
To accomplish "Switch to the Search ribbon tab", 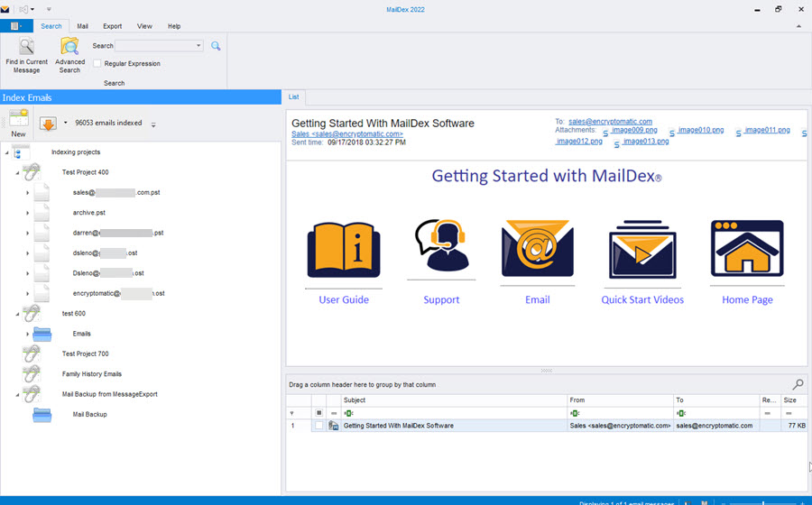I will click(x=51, y=26).
